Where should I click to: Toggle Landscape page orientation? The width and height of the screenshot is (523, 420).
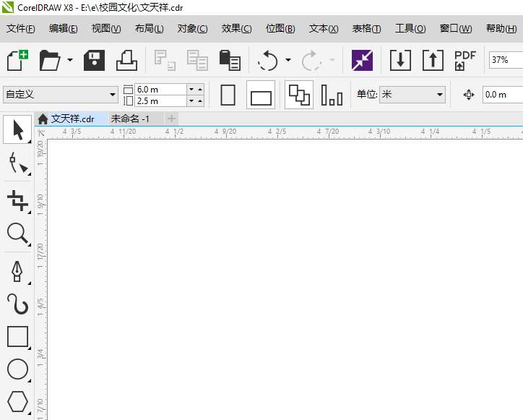(261, 95)
